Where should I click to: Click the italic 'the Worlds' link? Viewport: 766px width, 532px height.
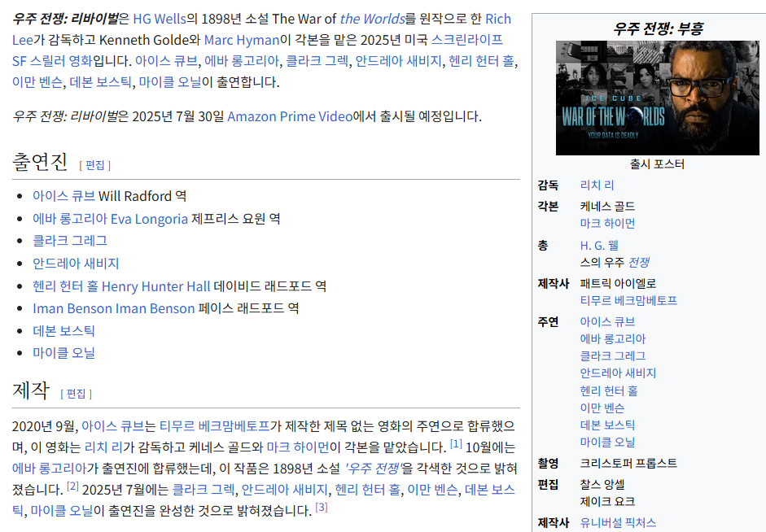[372, 19]
